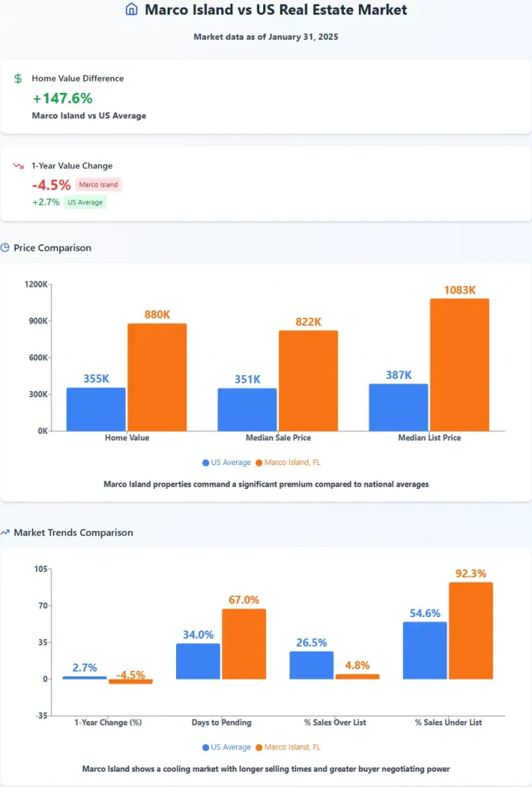Hide US Average series in Market Trends chart legend
This screenshot has width=532, height=787.
(227, 747)
